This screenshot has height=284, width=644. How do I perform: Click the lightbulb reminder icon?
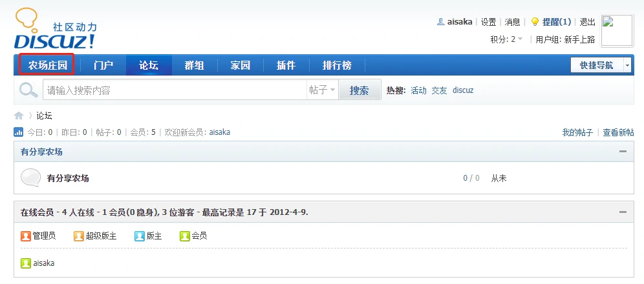click(535, 22)
